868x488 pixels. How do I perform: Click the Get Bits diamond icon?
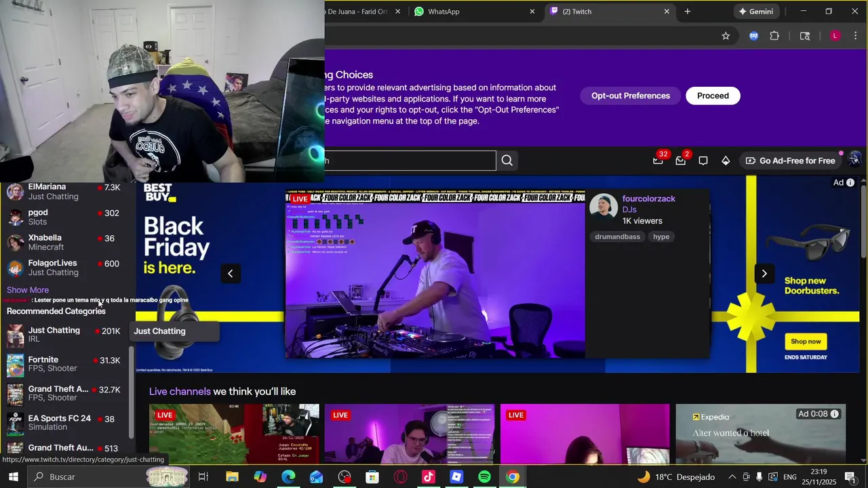[726, 161]
